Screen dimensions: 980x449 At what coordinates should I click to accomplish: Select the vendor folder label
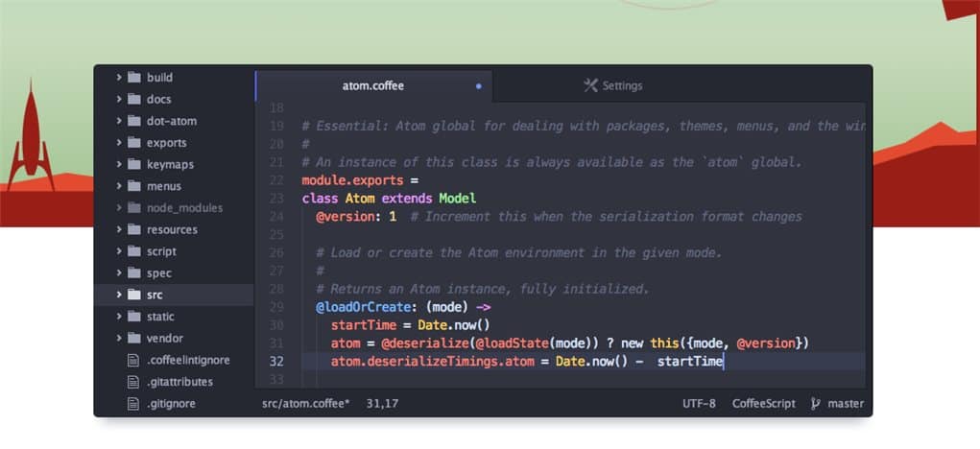[x=165, y=339]
